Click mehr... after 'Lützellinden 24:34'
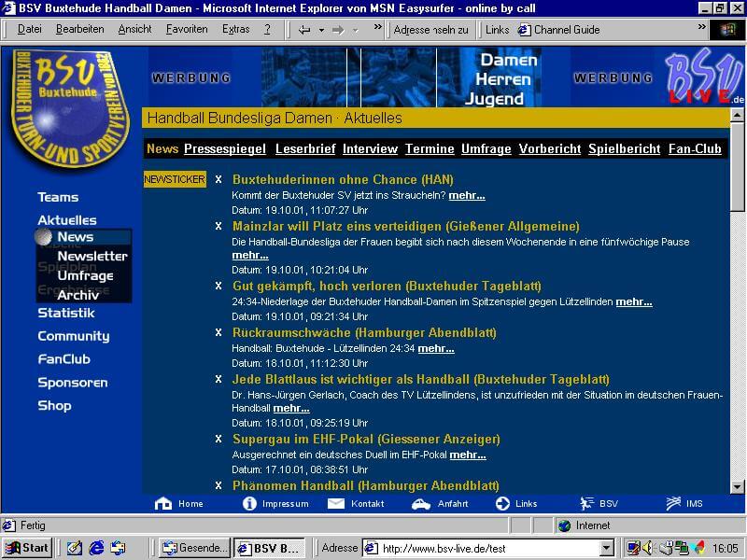747x560 pixels. (x=436, y=348)
